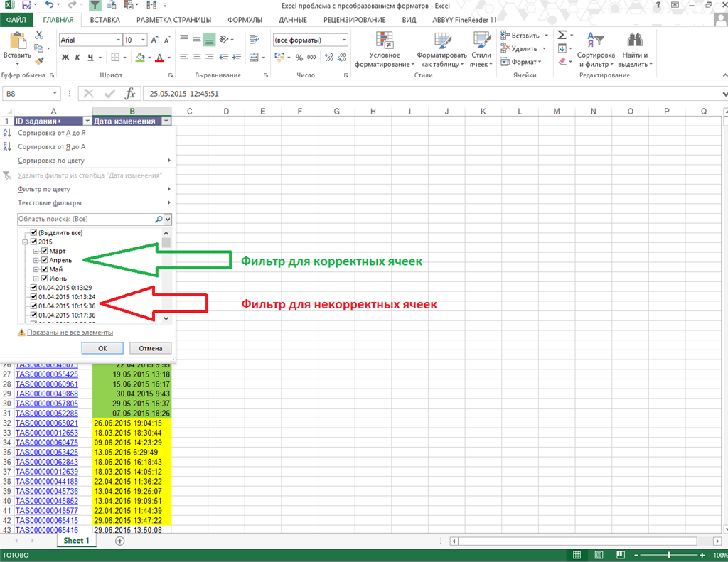Screen dimensions: 728x562
Task: Click the Cut scissors icon
Action: 39,36
